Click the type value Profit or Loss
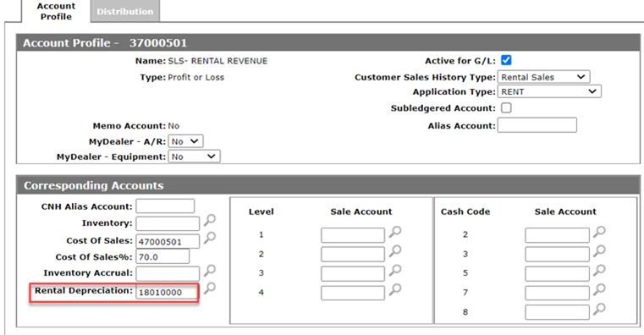Viewport: 644px width, 335px height. click(196, 77)
